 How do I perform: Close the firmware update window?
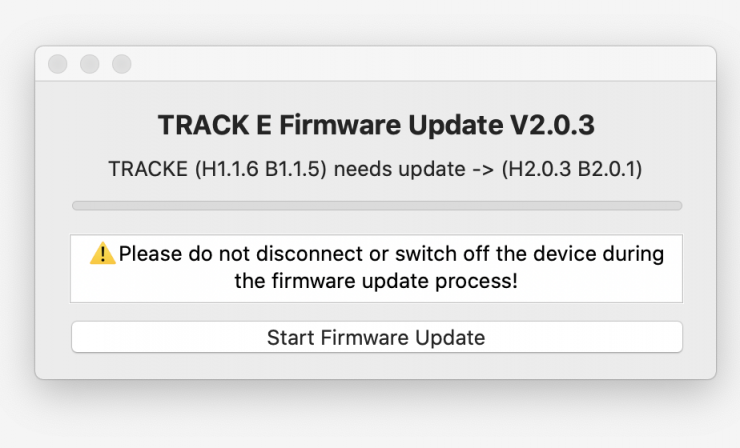coord(58,64)
